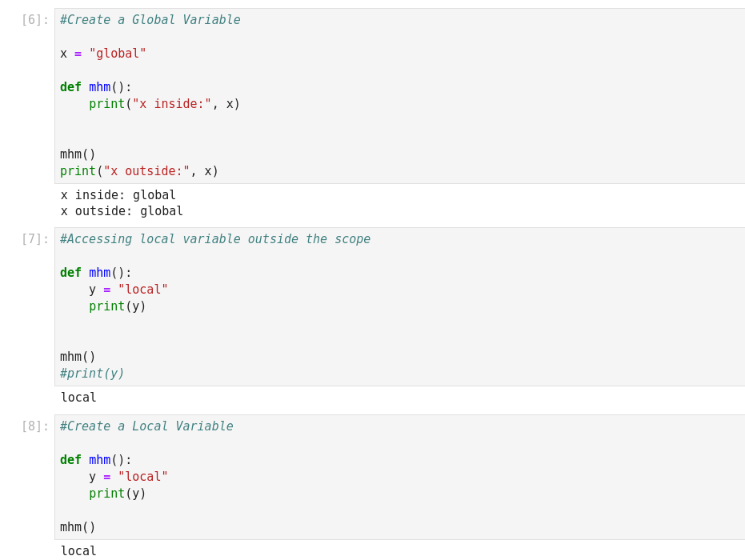Click the [6] cell execution prompt
This screenshot has width=745, height=560.
point(35,20)
